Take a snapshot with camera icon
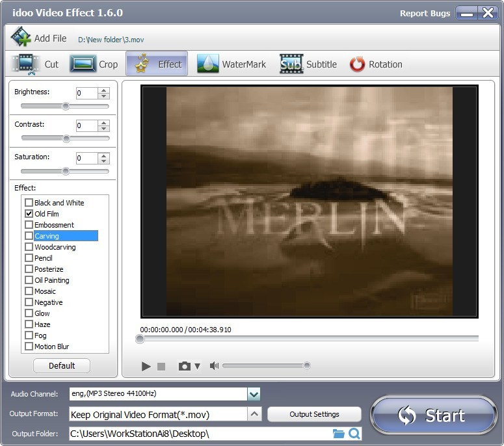The height and width of the screenshot is (446, 504). tap(185, 366)
